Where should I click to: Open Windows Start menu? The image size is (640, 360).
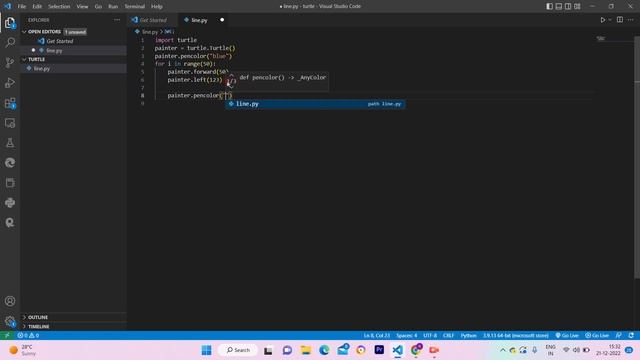207,350
